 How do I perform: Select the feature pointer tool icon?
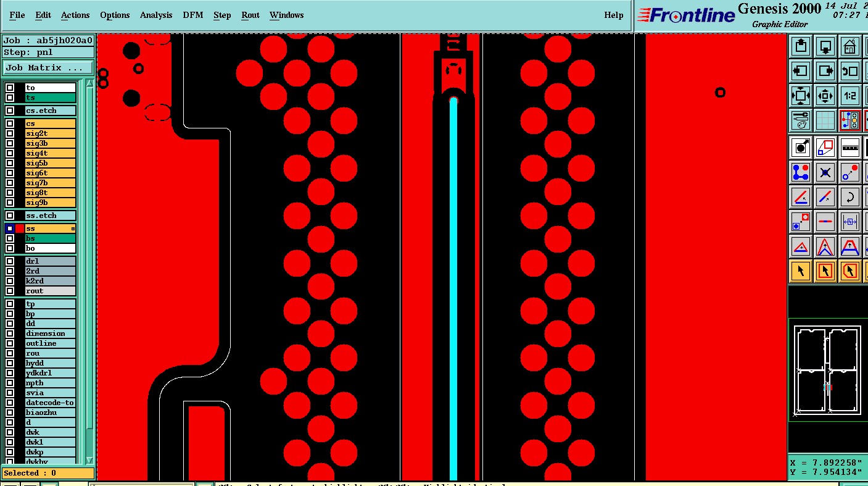pyautogui.click(x=801, y=148)
